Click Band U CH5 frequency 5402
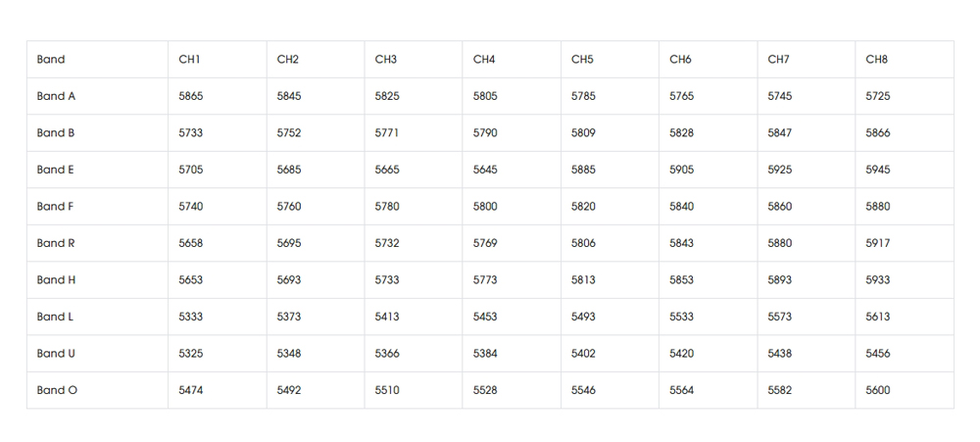This screenshot has height=442, width=980. 583,354
